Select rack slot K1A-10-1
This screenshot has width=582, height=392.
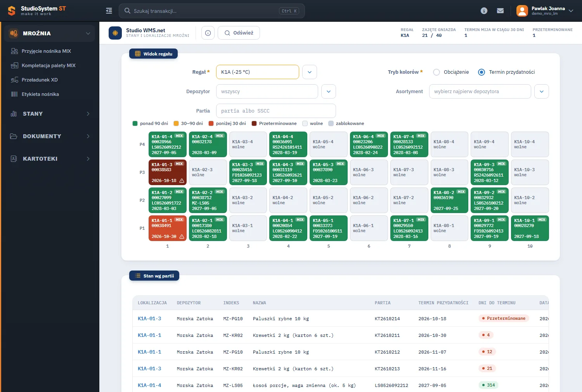(530, 228)
